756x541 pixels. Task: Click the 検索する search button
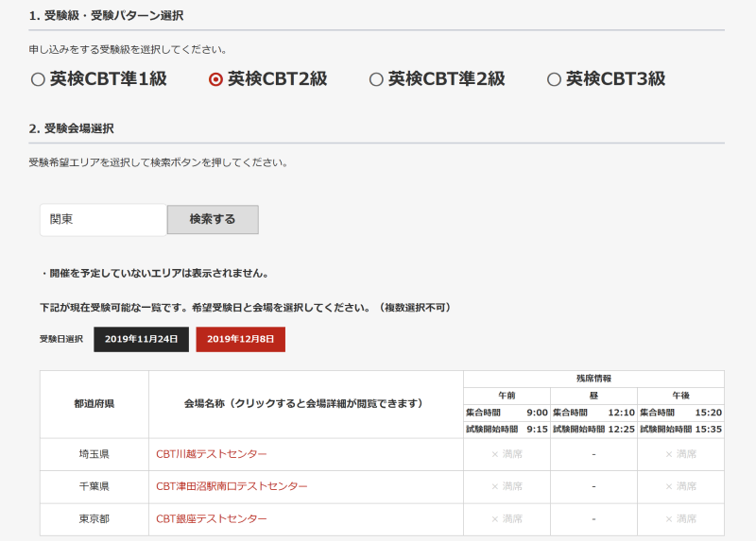click(213, 220)
